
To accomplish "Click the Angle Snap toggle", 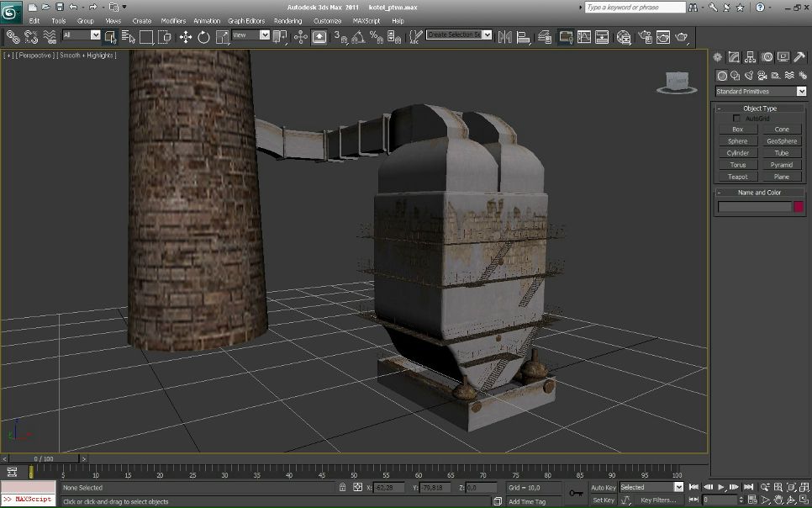I will click(x=358, y=37).
